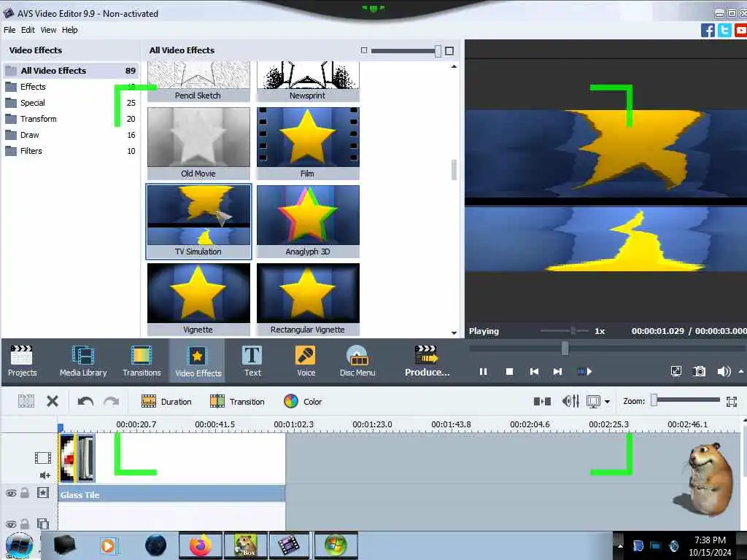Image resolution: width=747 pixels, height=560 pixels.
Task: Toggle the overlay track eye icon
Action: point(11,524)
